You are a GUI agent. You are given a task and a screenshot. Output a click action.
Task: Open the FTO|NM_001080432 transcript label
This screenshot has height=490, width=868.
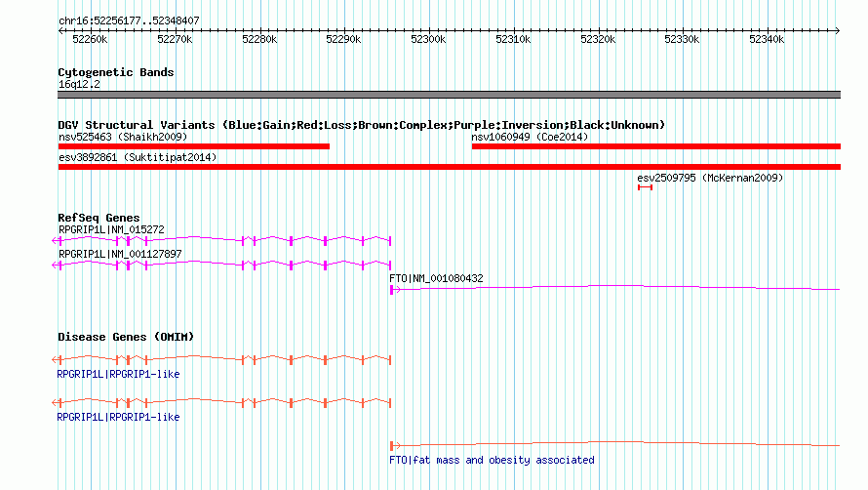[436, 278]
